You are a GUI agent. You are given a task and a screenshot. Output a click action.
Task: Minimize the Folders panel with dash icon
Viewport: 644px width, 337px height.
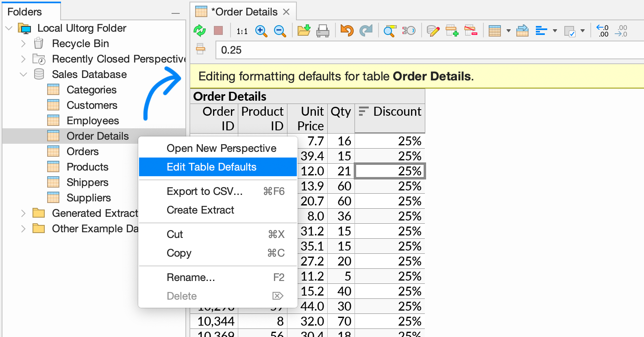(176, 13)
